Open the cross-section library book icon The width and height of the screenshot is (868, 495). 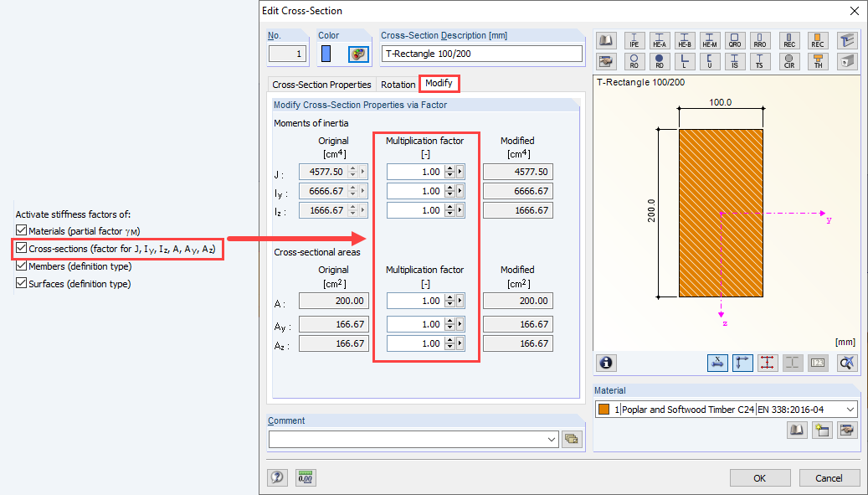click(606, 40)
